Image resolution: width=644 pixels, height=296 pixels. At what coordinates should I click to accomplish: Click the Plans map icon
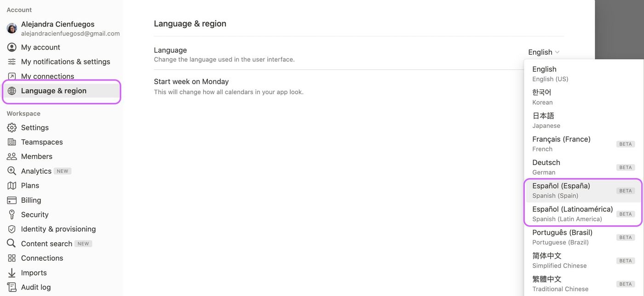pyautogui.click(x=12, y=186)
